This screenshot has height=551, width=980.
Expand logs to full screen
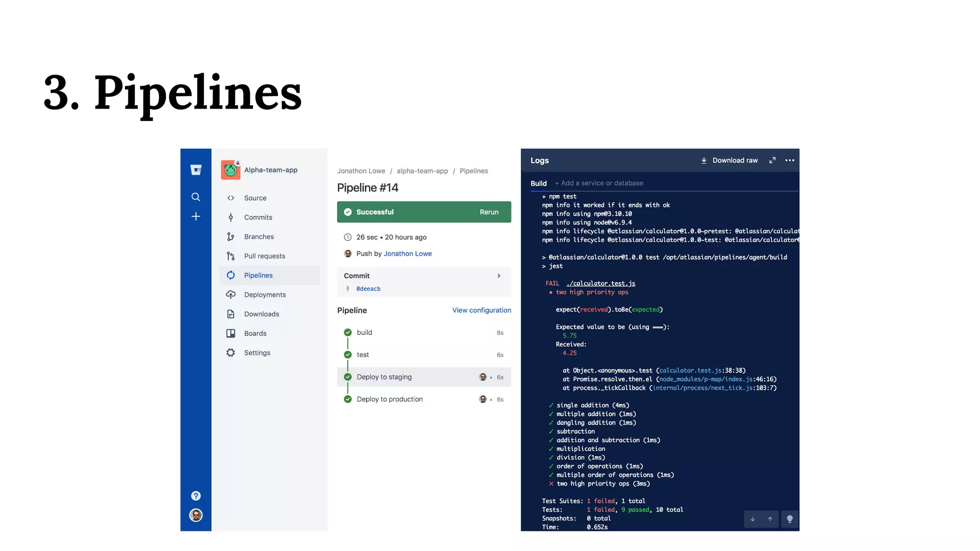[x=772, y=161]
